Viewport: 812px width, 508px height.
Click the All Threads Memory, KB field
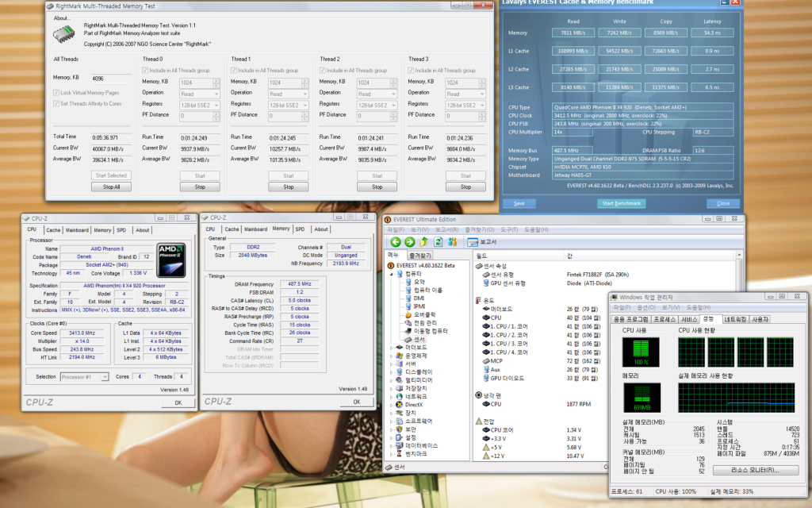pos(111,79)
